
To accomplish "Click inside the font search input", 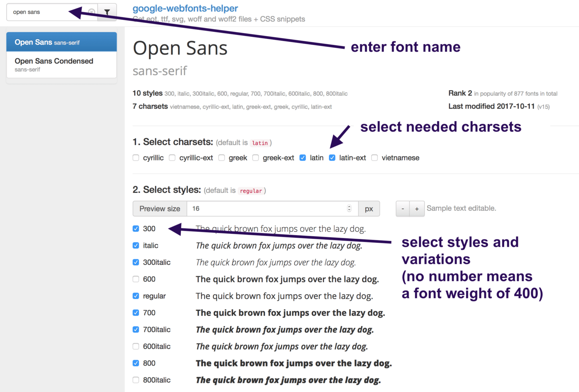I will tap(45, 12).
